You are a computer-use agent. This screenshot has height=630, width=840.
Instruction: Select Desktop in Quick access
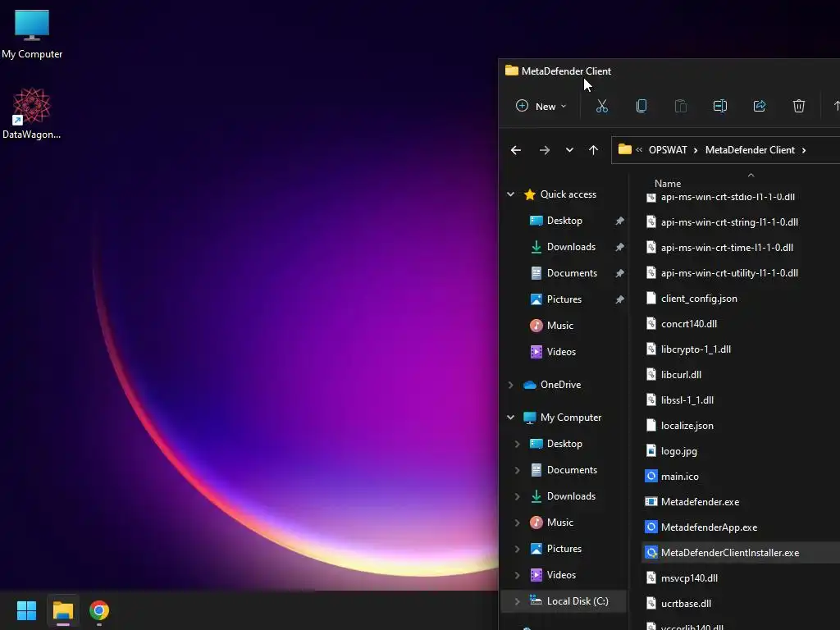coord(564,221)
